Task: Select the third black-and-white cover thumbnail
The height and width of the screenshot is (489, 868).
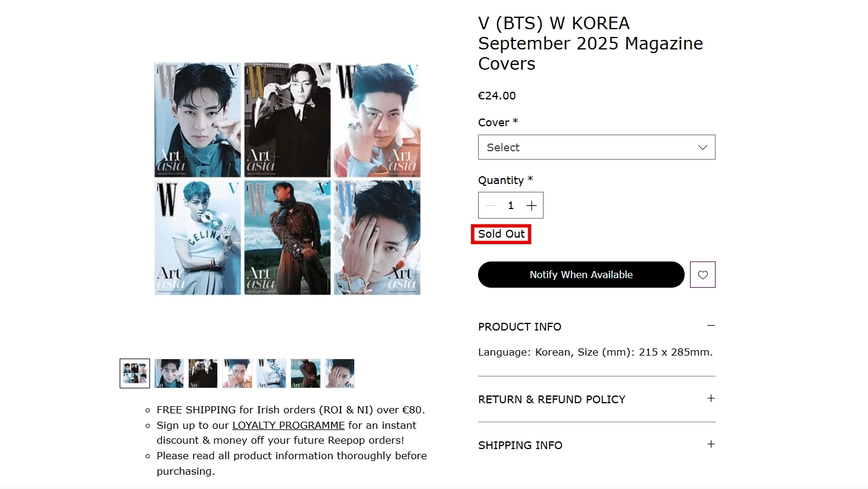Action: (x=203, y=373)
